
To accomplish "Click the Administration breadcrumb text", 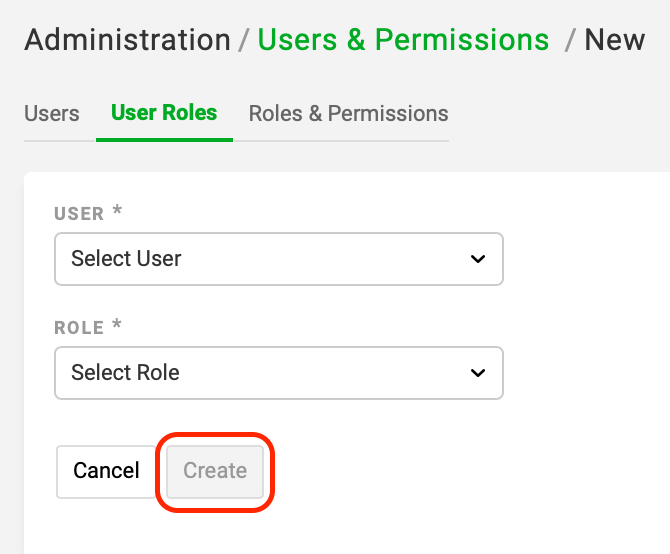I will click(127, 40).
